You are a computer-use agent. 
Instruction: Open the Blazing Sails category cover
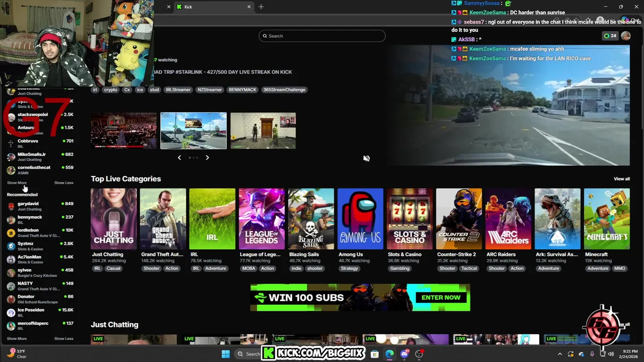[x=311, y=219]
